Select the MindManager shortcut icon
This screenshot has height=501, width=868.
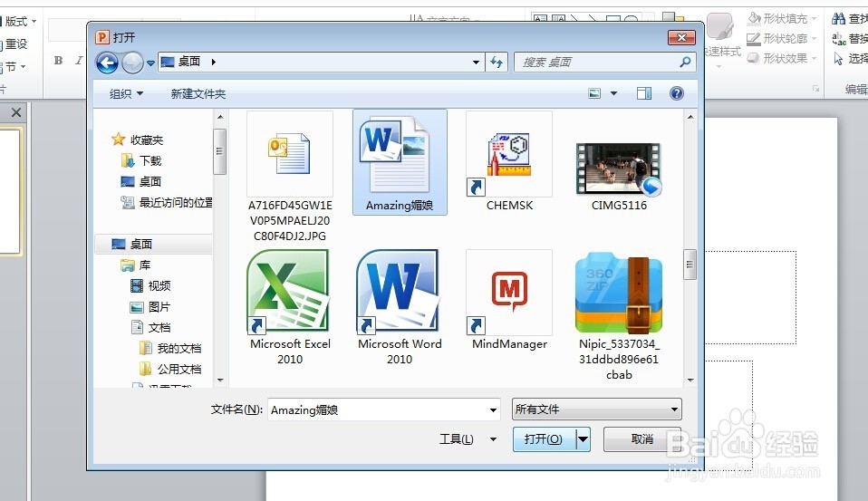509,300
